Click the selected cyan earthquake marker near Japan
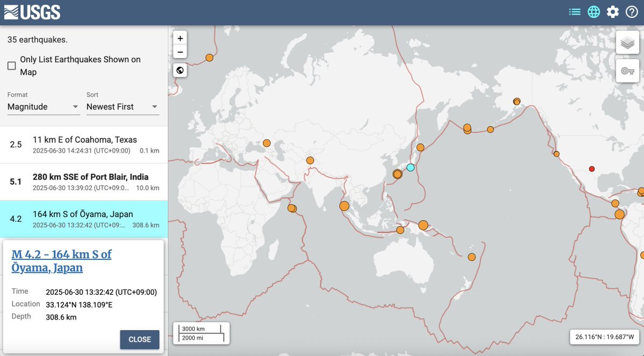Image resolution: width=644 pixels, height=356 pixels. (411, 168)
